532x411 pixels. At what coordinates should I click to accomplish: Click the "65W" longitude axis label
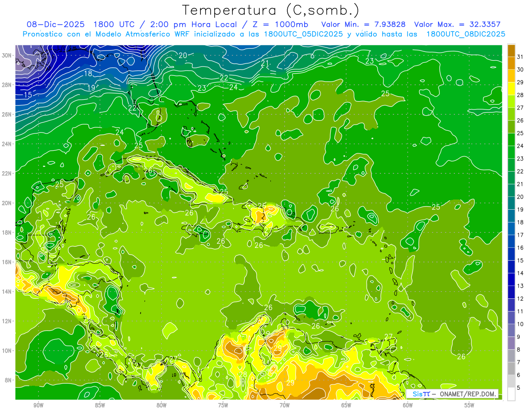tap(346, 405)
